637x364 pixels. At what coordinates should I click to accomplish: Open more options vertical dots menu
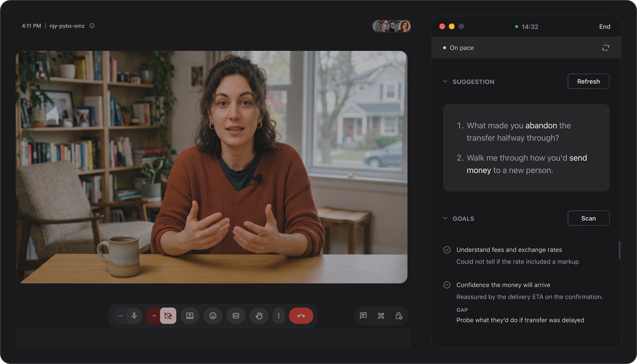279,316
